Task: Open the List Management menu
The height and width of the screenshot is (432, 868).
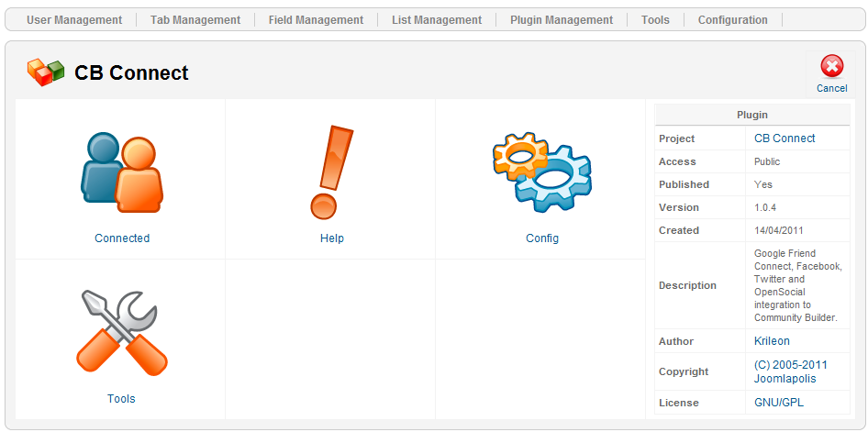Action: tap(437, 20)
